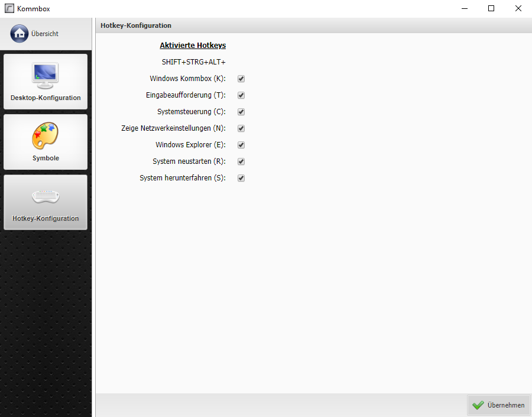This screenshot has width=532, height=417.
Task: Toggle the System herunterfahren (S) checkbox
Action: (x=241, y=177)
